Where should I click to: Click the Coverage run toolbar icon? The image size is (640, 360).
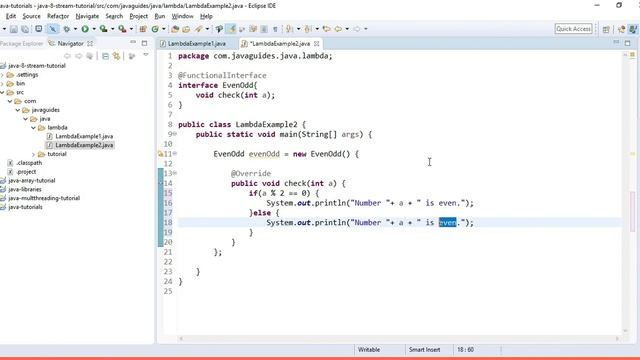(103, 29)
